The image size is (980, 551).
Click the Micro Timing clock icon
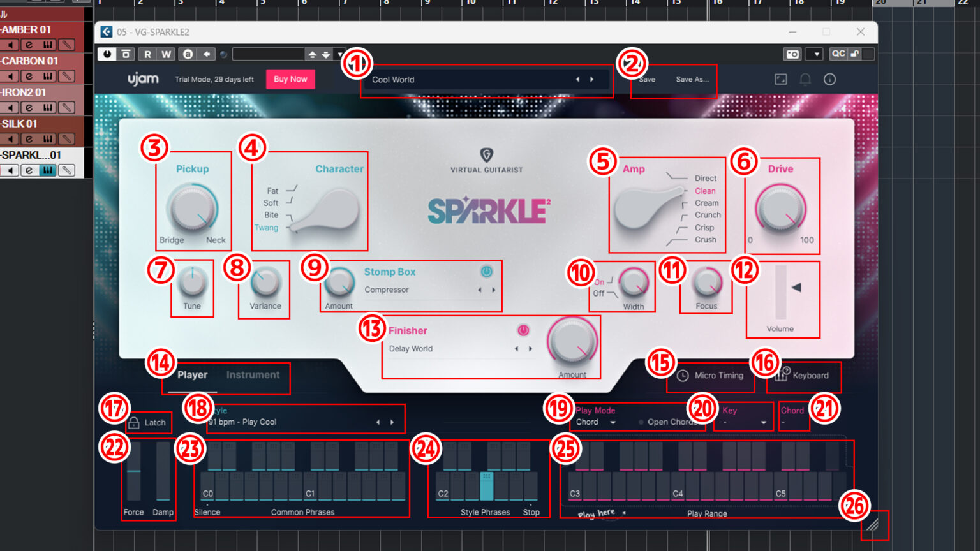click(681, 376)
